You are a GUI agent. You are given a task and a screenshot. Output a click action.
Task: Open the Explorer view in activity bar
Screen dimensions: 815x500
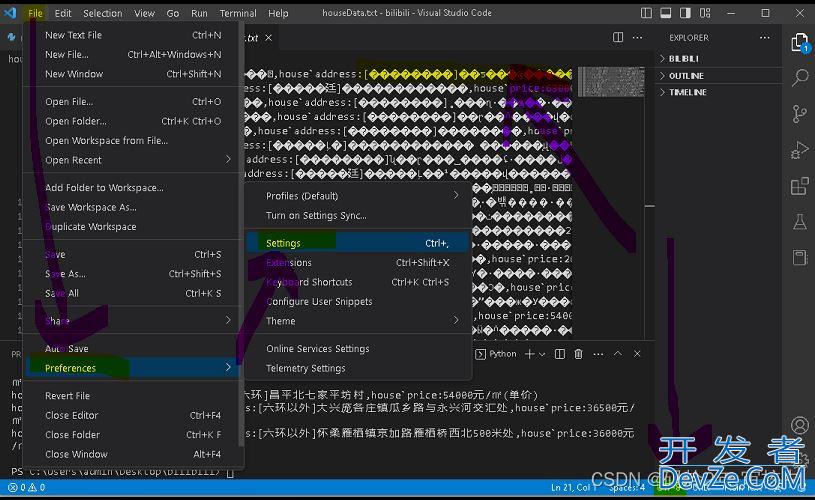799,43
